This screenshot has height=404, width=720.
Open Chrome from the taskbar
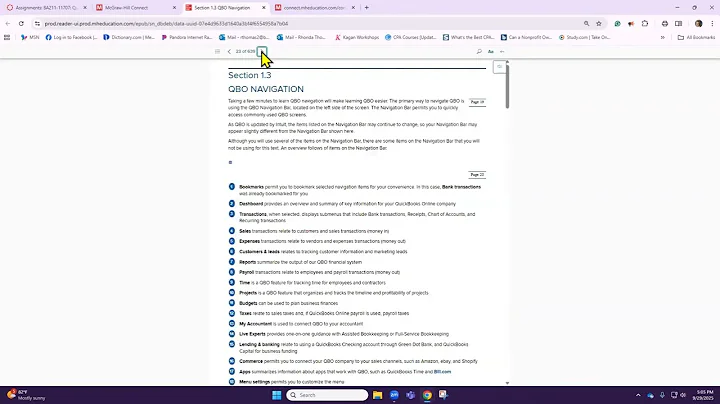(x=427, y=395)
